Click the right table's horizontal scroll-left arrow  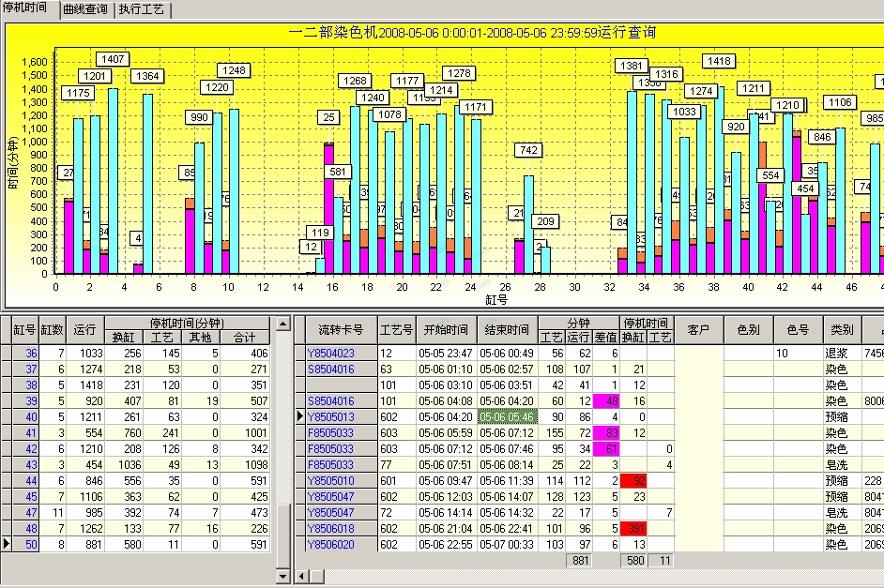pyautogui.click(x=300, y=575)
